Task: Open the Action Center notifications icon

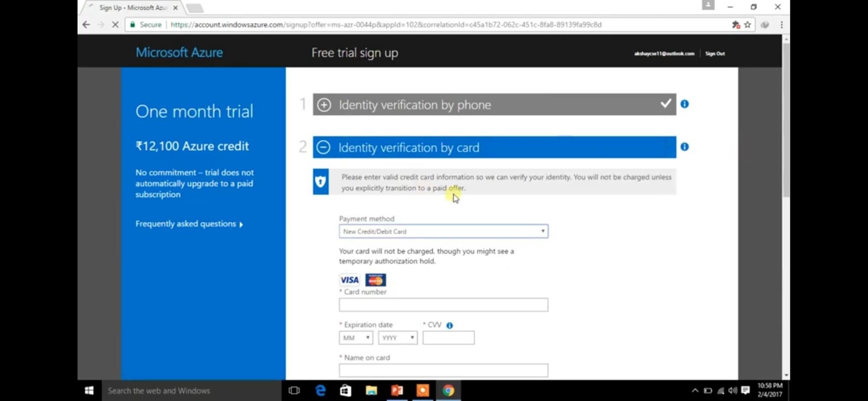Action: tap(746, 390)
